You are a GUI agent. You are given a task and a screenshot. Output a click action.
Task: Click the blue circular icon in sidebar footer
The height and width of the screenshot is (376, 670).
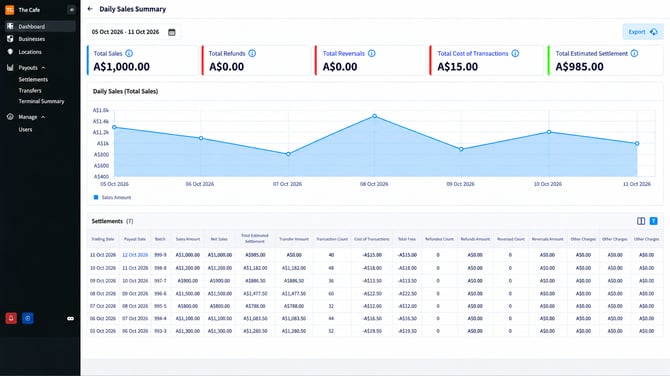28,318
